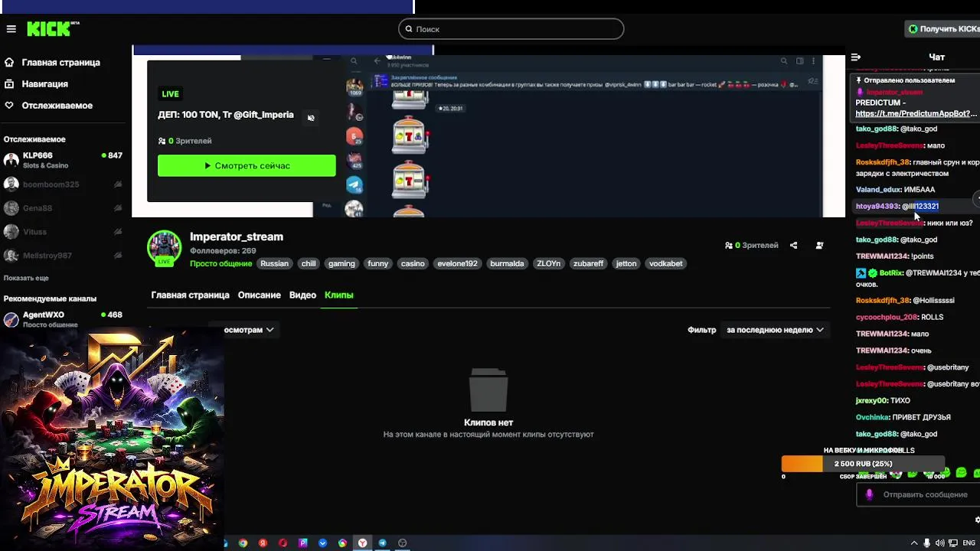Select the jetton tag
Screen dimensions: 980x551
(626, 263)
